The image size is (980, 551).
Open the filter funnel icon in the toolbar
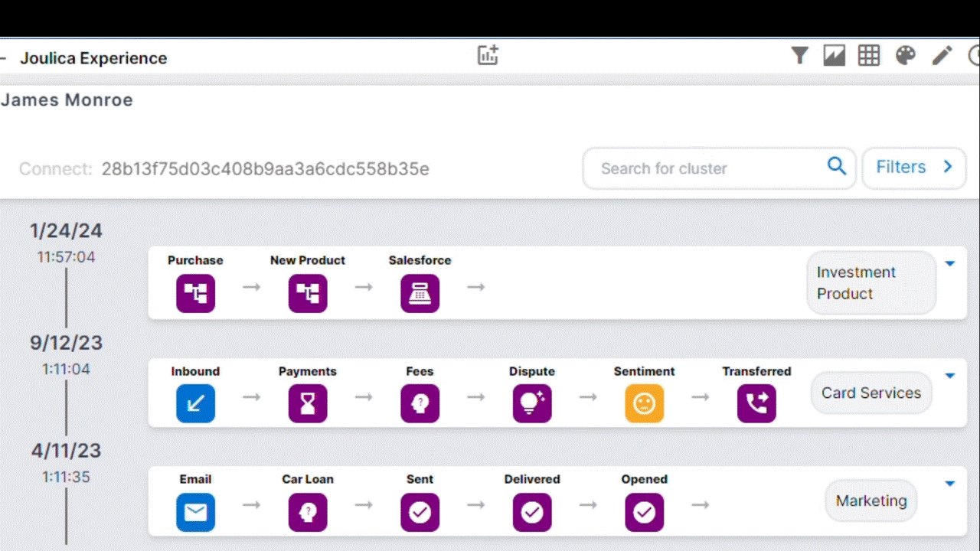pos(799,55)
